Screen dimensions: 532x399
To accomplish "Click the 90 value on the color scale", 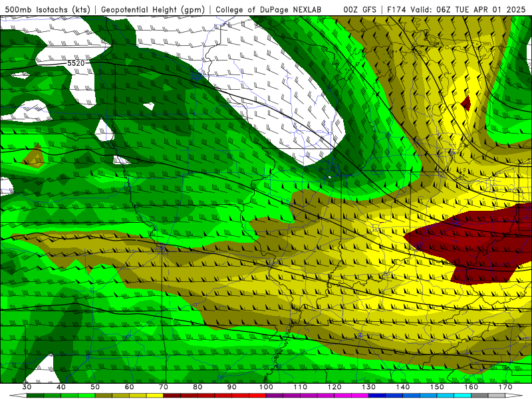I will [x=231, y=387].
